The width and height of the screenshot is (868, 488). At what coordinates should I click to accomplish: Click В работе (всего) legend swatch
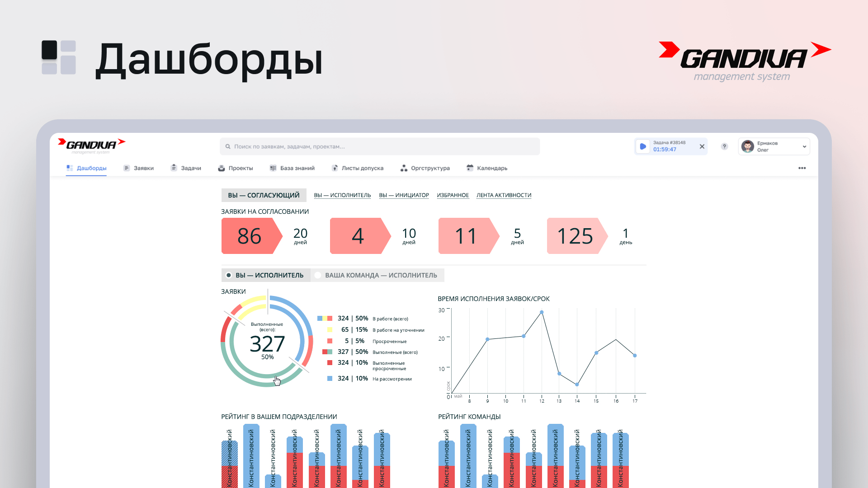[x=325, y=319]
